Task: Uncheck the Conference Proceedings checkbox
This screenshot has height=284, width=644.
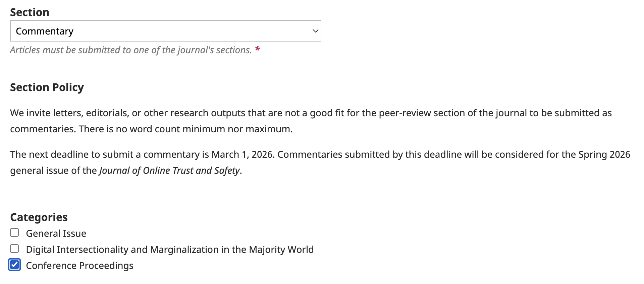Action: 14,265
